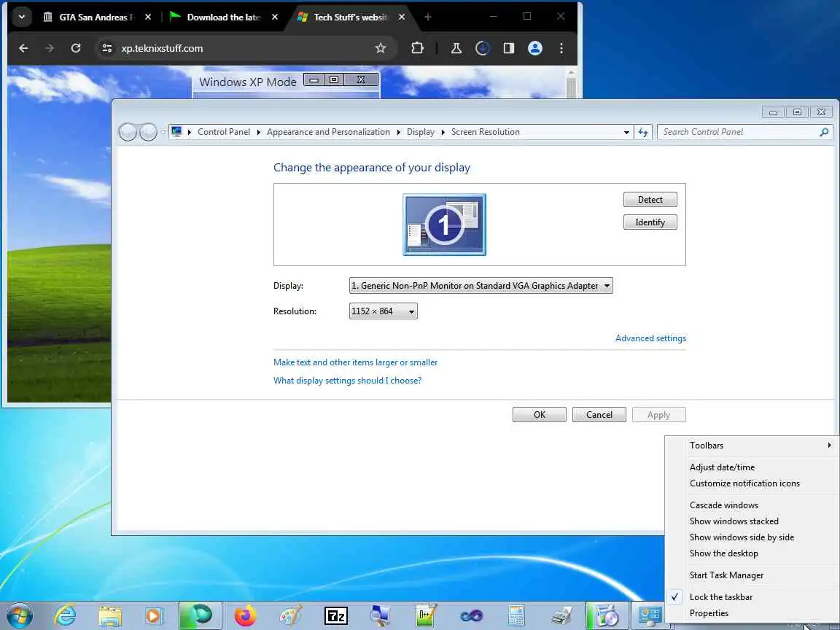Open Chrome Labs flask icon
The width and height of the screenshot is (840, 630).
[x=456, y=48]
